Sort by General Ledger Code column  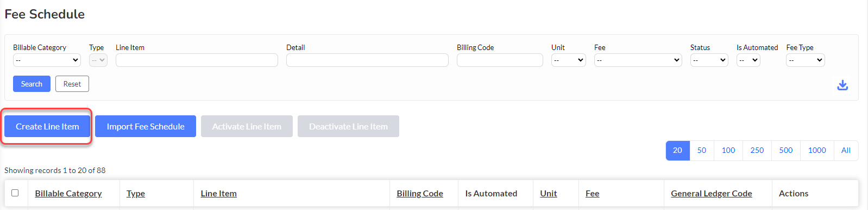point(712,193)
